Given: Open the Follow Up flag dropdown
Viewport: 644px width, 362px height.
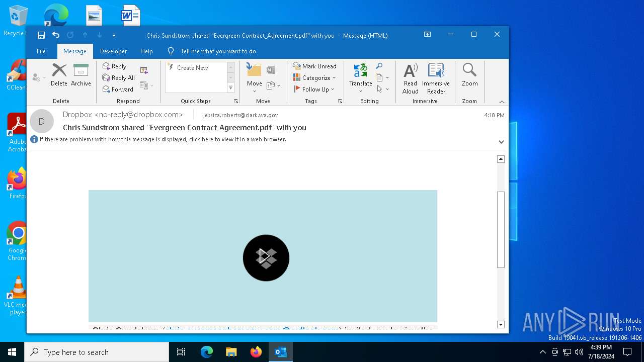Looking at the screenshot, I should 314,89.
